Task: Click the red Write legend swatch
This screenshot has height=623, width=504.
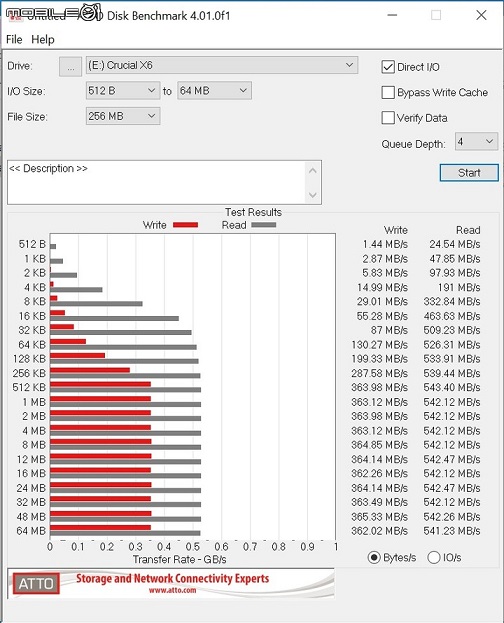Action: click(x=185, y=225)
